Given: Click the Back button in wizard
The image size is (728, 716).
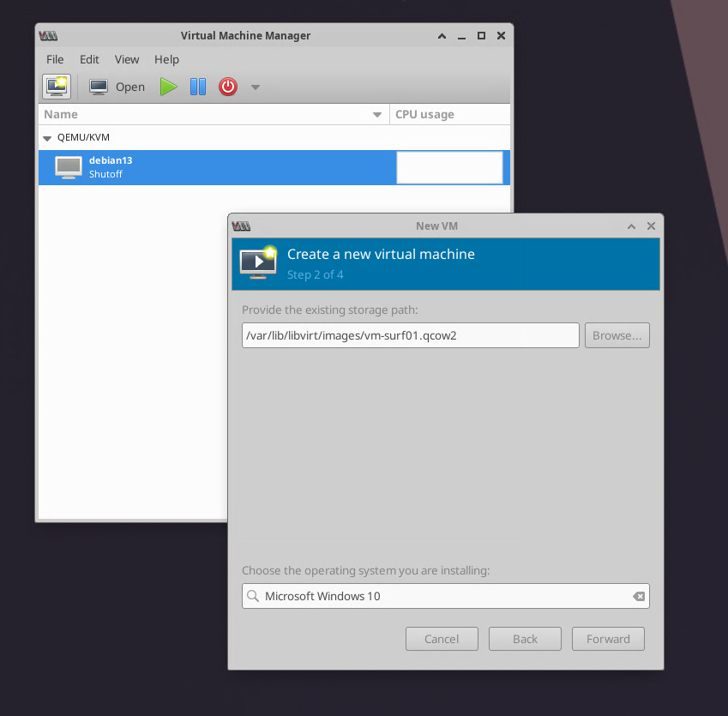Looking at the screenshot, I should 525,639.
